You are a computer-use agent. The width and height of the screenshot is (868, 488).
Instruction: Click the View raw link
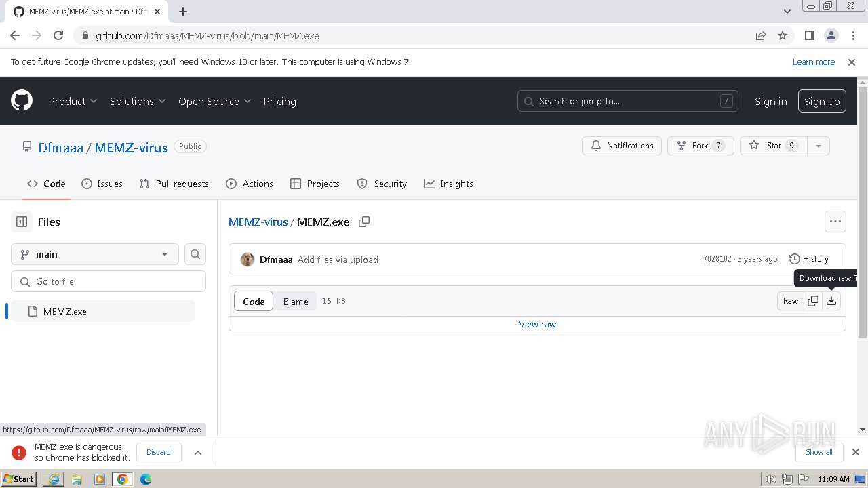pyautogui.click(x=537, y=324)
